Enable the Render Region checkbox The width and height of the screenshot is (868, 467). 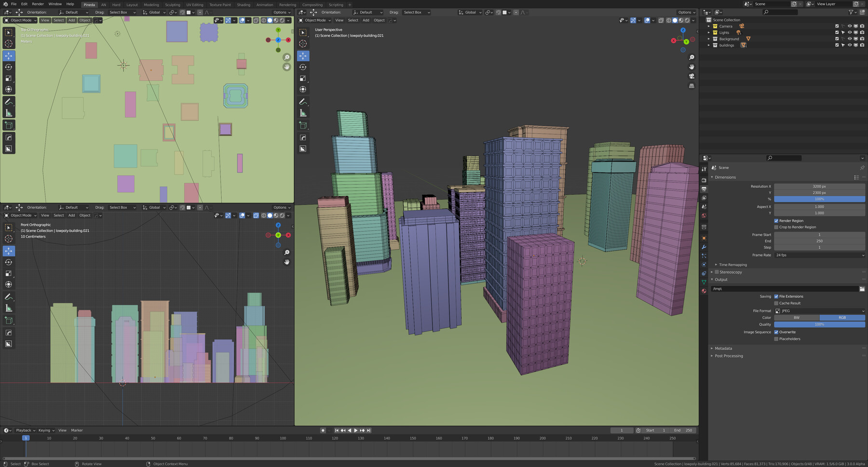tap(776, 220)
